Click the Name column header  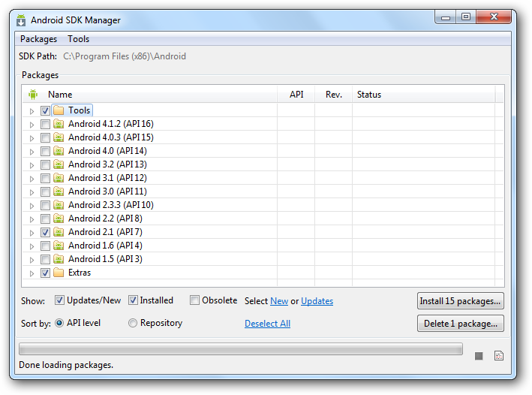pyautogui.click(x=149, y=95)
